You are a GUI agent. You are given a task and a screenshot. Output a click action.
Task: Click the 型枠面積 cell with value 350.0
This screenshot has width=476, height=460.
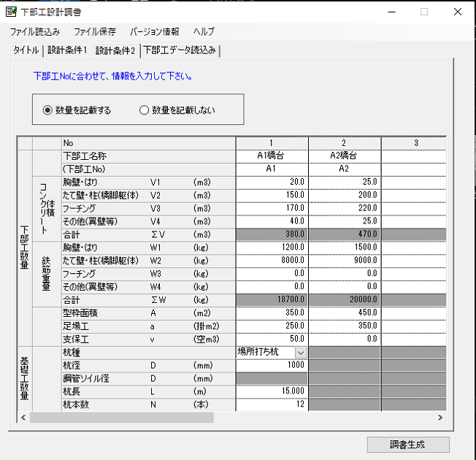click(x=272, y=313)
